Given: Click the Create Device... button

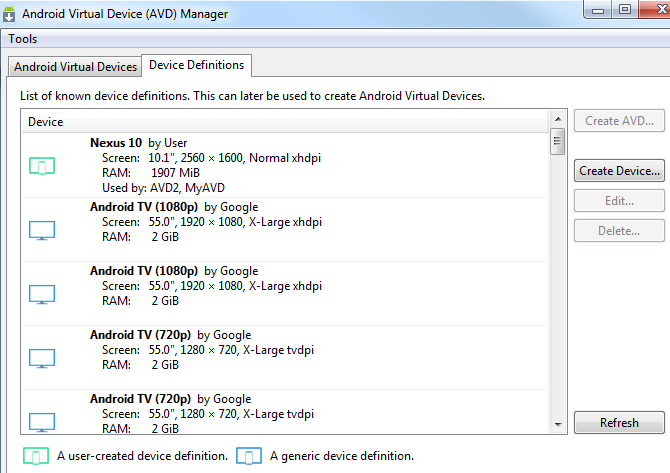Looking at the screenshot, I should (619, 171).
